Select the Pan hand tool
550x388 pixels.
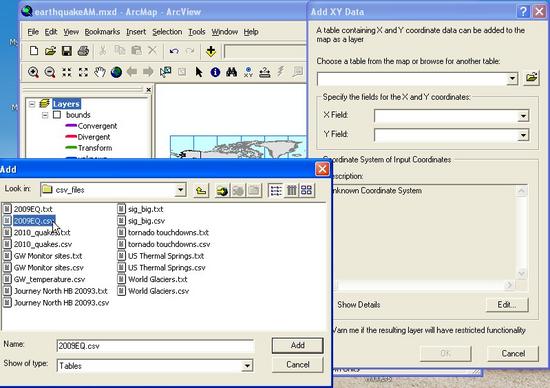point(100,72)
